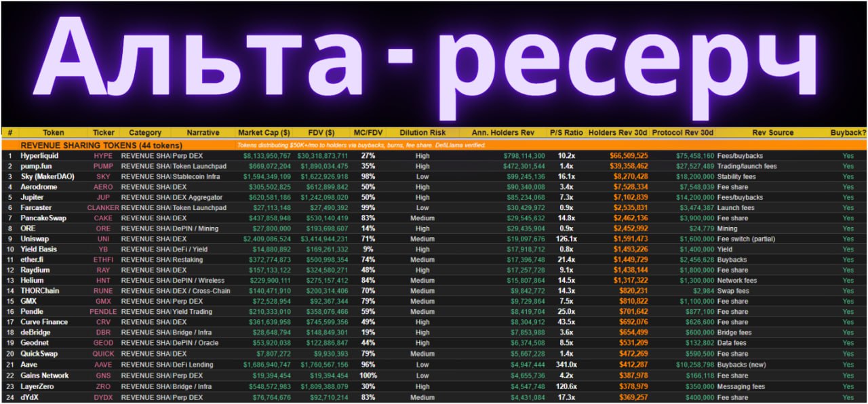Select the "100%" MC/FDV cell
Viewport: 868px width, 404px height.
pyautogui.click(x=368, y=376)
